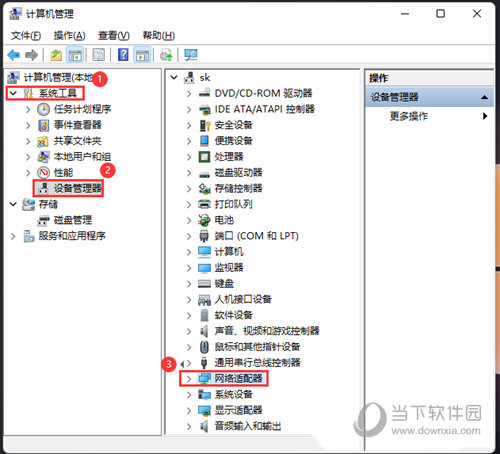
Task: Click the 任务计划程序 clock icon
Action: pos(43,109)
